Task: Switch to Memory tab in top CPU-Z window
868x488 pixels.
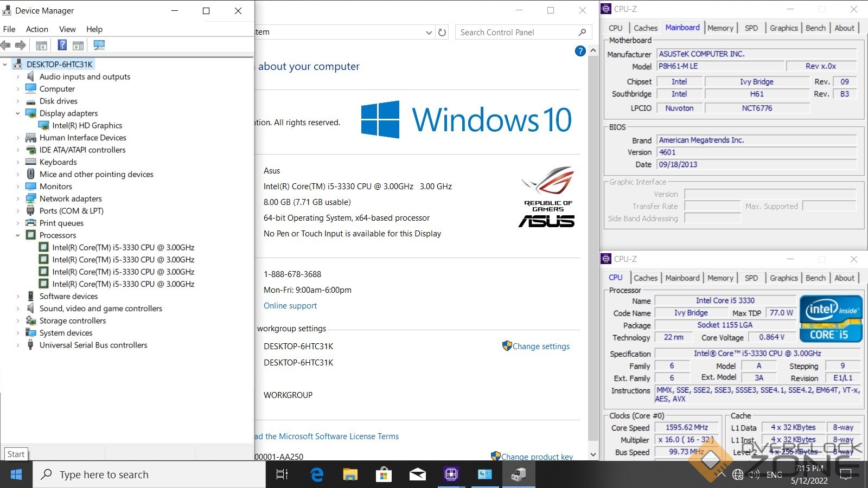Action: tap(720, 28)
